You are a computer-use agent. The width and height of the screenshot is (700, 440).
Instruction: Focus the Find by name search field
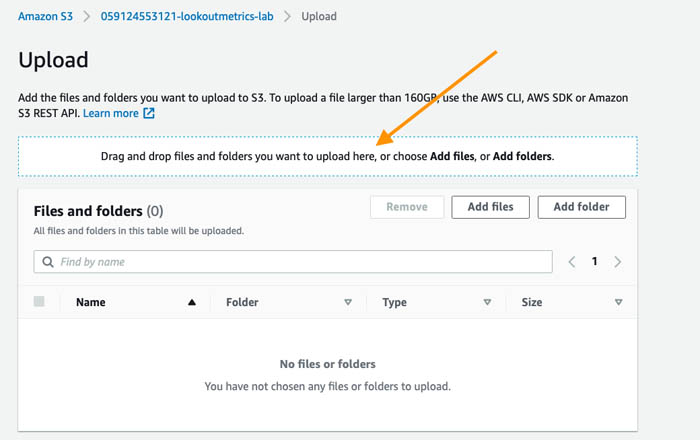293,262
